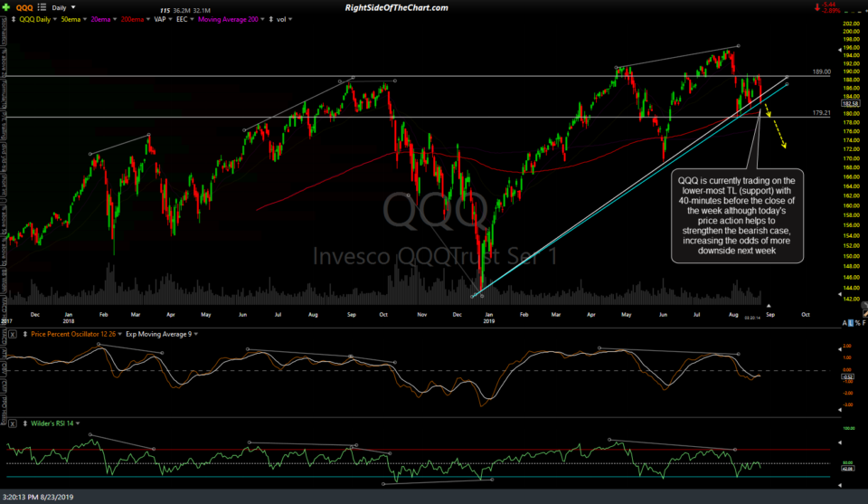
Task: Close the Wilder's RSI pane
Action: click(x=12, y=423)
